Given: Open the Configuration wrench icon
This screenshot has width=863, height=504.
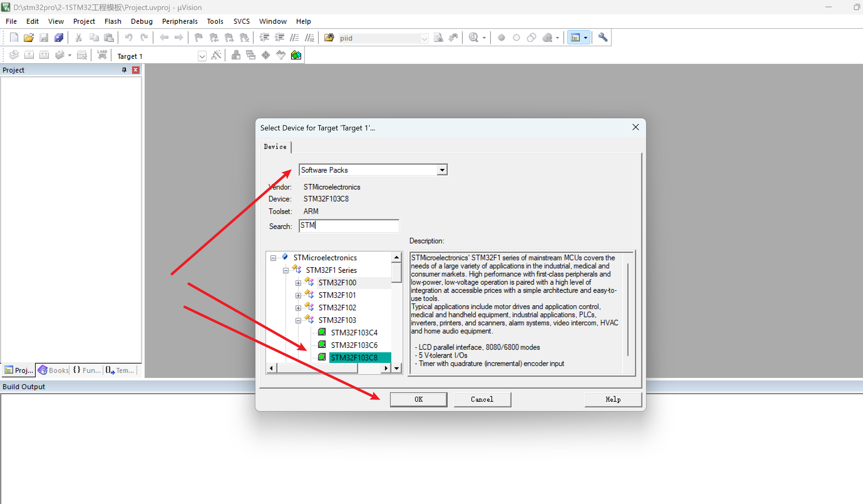Looking at the screenshot, I should [x=603, y=38].
